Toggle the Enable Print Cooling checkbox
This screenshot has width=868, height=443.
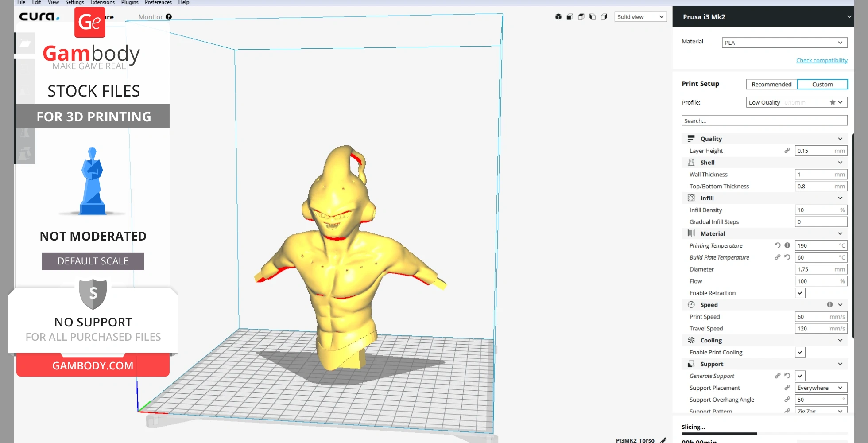(x=800, y=352)
